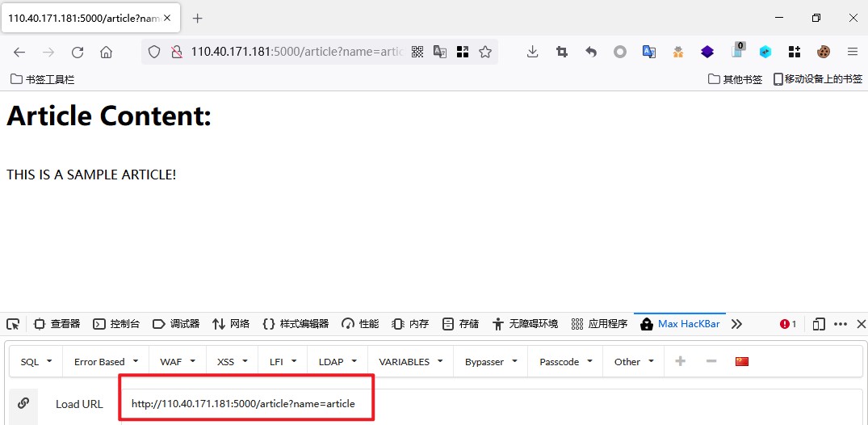Reload the page with the refresh icon
The image size is (868, 425).
78,52
